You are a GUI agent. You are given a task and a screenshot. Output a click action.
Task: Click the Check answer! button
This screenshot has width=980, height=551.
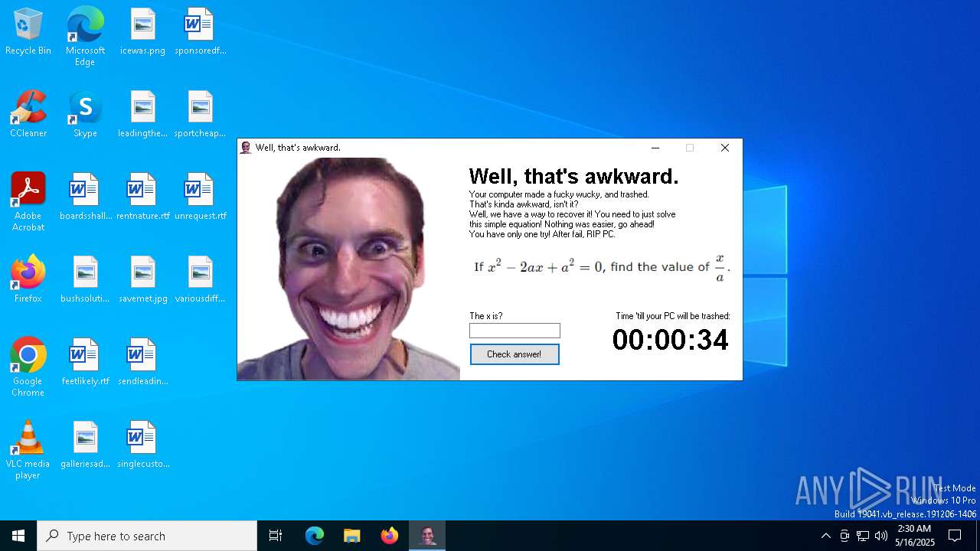click(x=514, y=354)
